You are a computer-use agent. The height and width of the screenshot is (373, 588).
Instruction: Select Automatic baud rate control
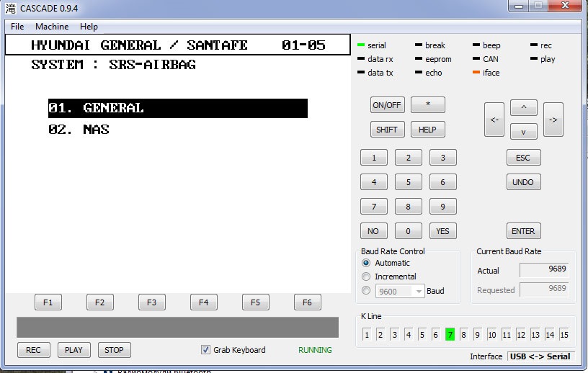point(366,263)
